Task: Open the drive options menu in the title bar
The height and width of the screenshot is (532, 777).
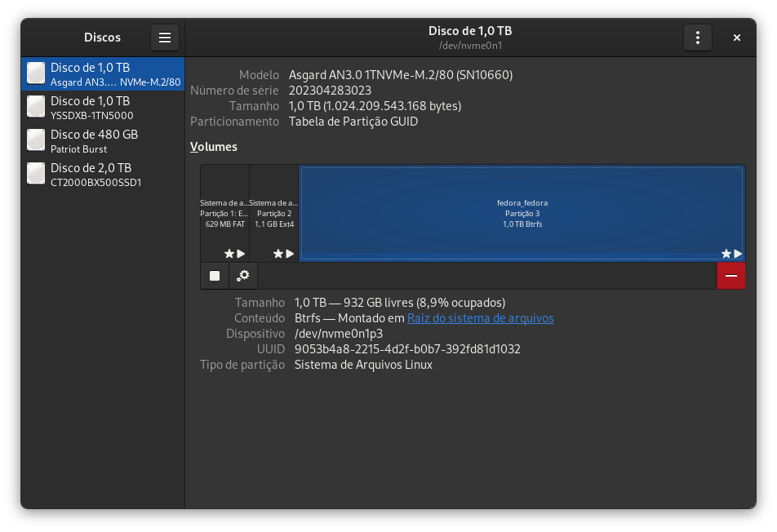Action: coord(698,37)
